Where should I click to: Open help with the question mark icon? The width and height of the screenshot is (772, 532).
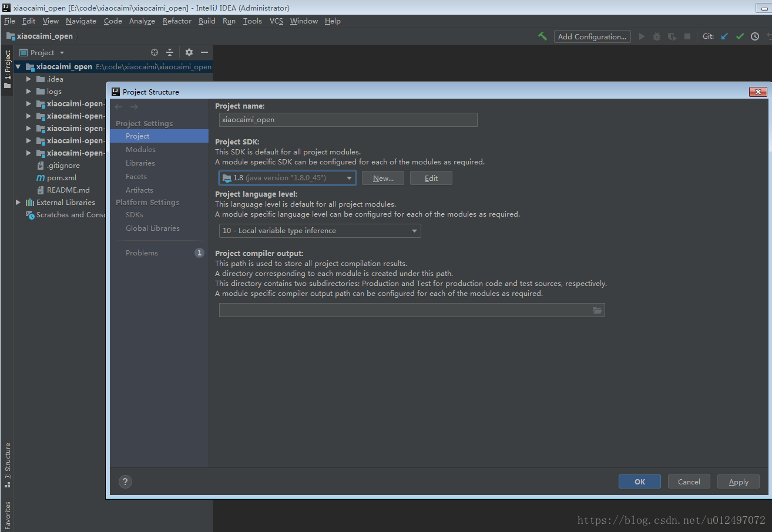125,482
